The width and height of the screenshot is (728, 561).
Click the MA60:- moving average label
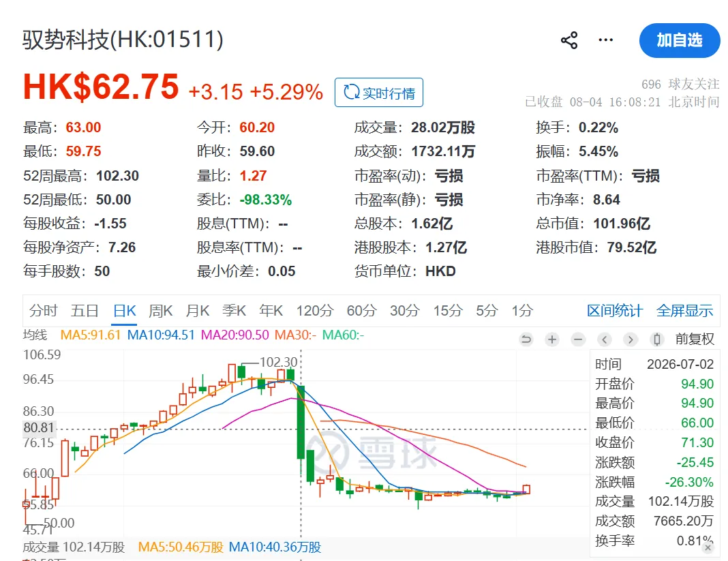click(343, 335)
